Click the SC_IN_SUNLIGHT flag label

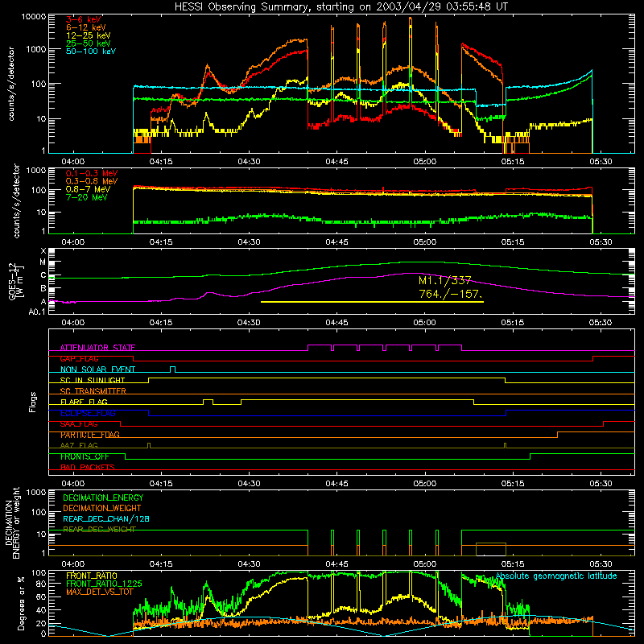pos(93,380)
